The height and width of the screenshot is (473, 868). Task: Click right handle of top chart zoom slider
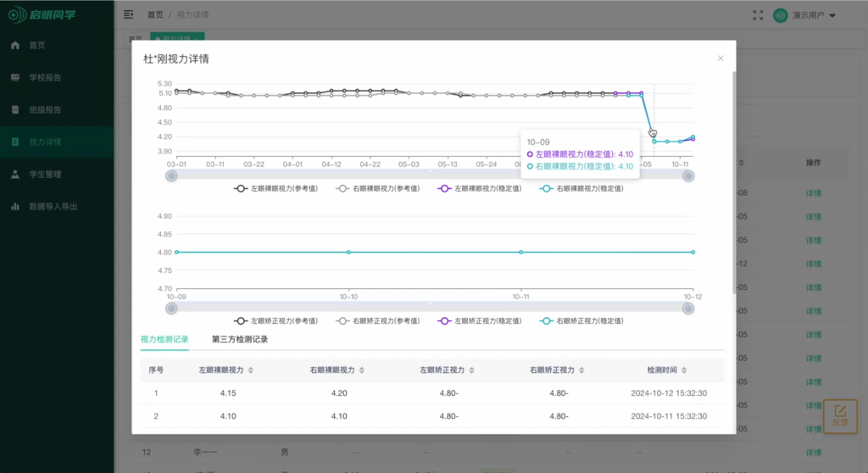point(688,176)
